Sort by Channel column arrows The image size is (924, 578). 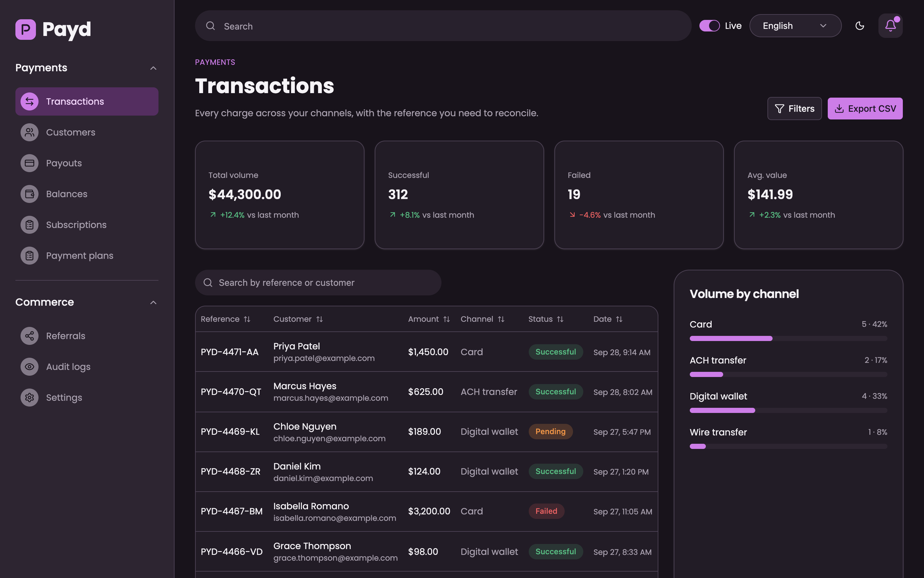[501, 319]
